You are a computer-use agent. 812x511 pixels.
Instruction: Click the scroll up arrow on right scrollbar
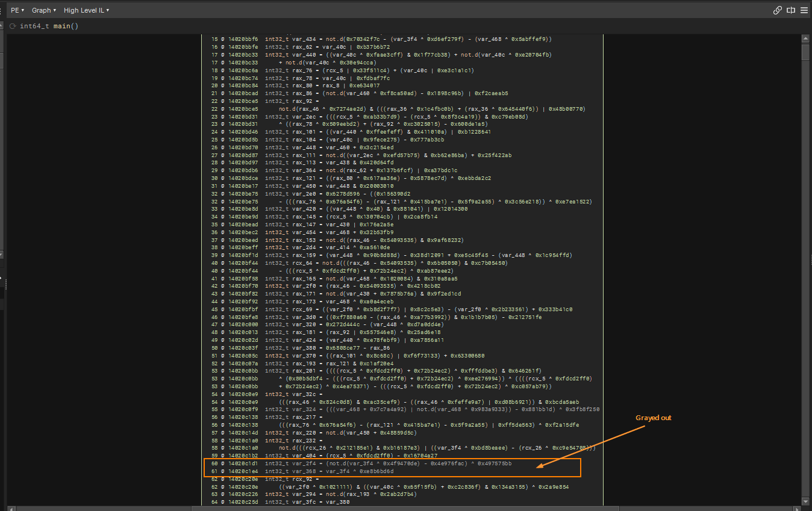pos(805,39)
